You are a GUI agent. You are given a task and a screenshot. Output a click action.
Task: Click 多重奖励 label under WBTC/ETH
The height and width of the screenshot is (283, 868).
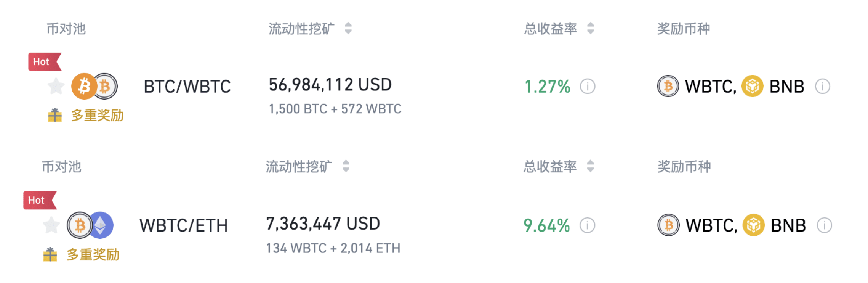(93, 254)
